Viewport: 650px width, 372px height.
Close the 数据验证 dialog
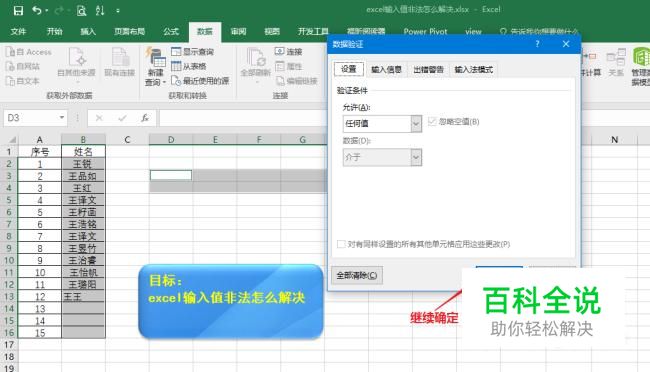point(566,44)
